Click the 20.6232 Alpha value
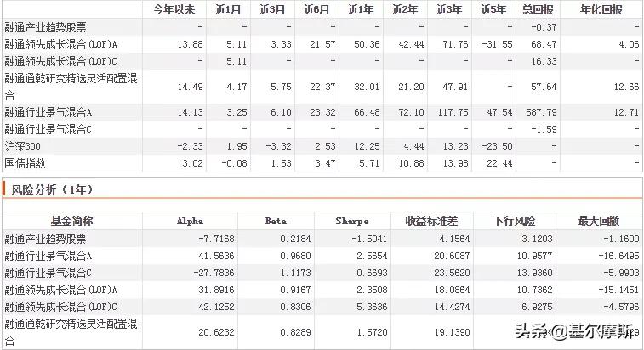 (x=216, y=332)
